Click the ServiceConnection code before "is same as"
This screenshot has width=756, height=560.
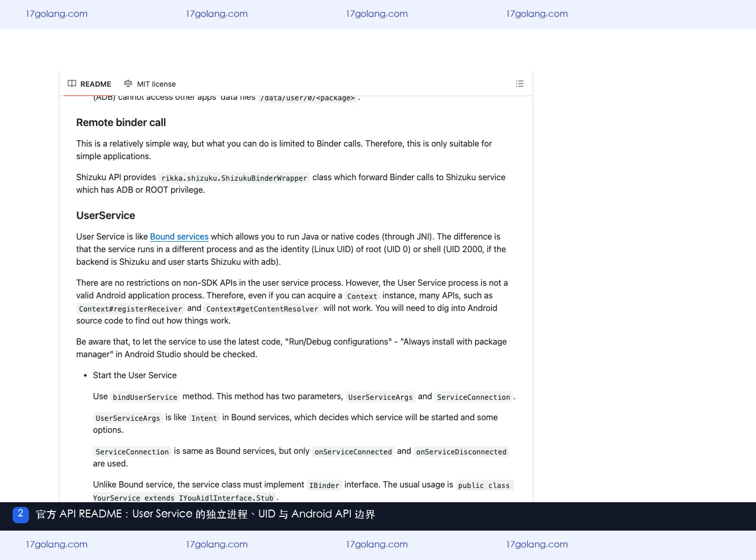click(132, 452)
